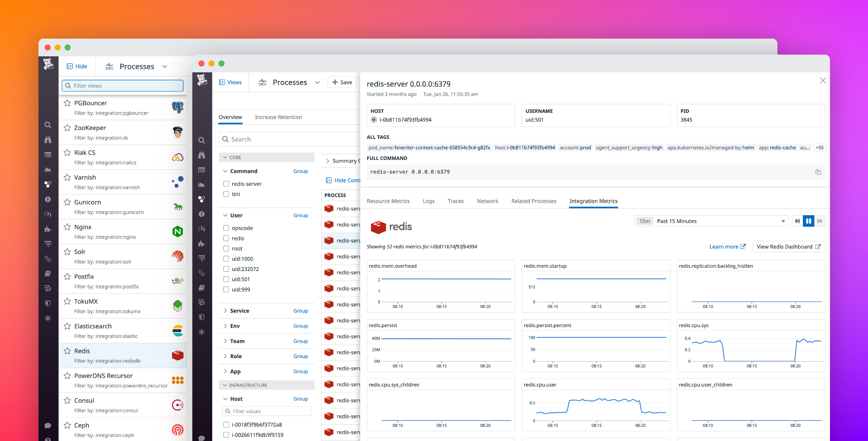
Task: Copy the full command using the copy icon
Action: 818,172
